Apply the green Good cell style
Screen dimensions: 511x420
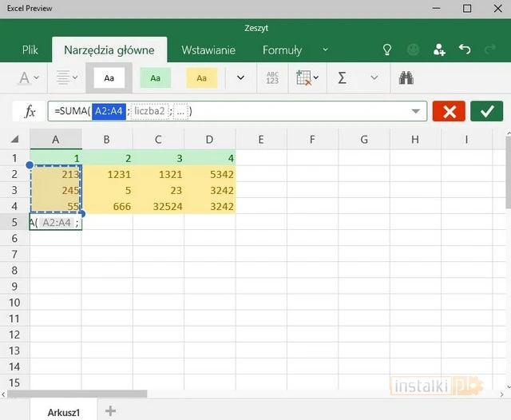(156, 78)
